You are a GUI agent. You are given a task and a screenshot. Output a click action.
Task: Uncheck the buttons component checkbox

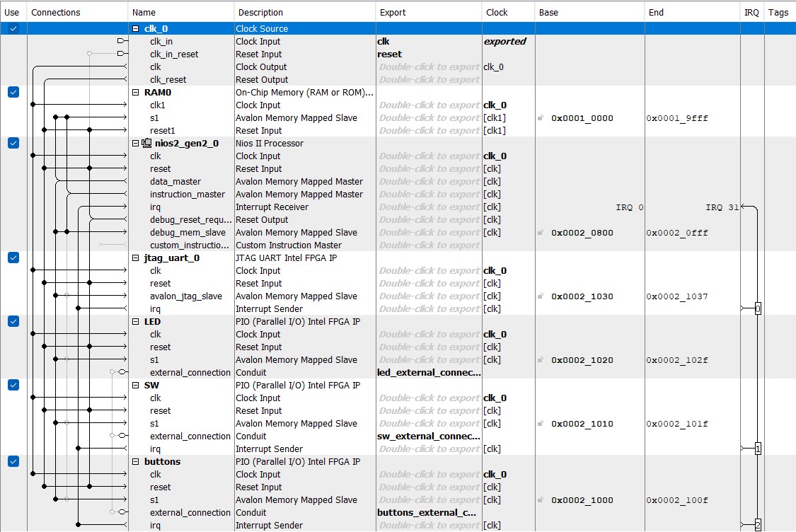pos(13,461)
